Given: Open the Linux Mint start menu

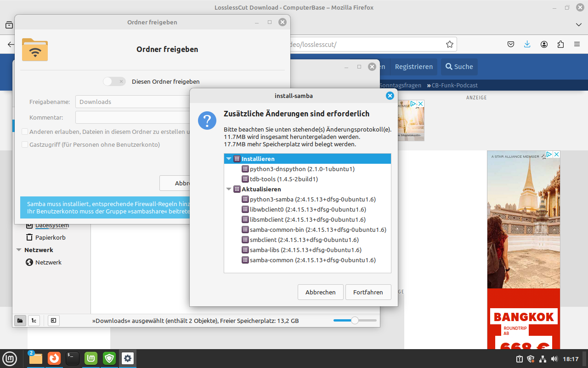Looking at the screenshot, I should [10, 358].
